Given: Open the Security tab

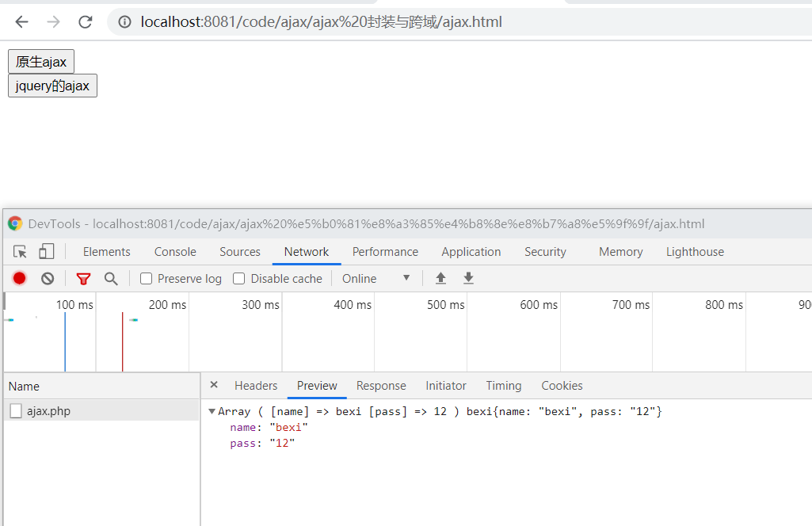Looking at the screenshot, I should coord(545,252).
